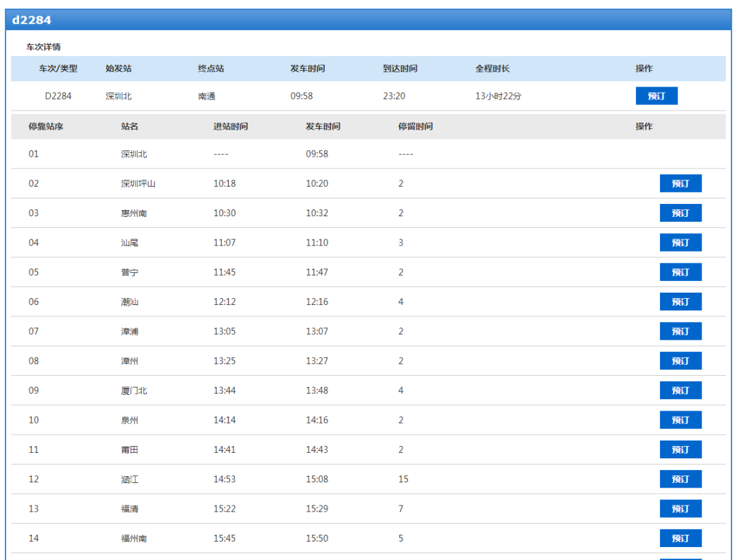737x560 pixels.
Task: Click the 站名 column header
Action: tap(129, 126)
